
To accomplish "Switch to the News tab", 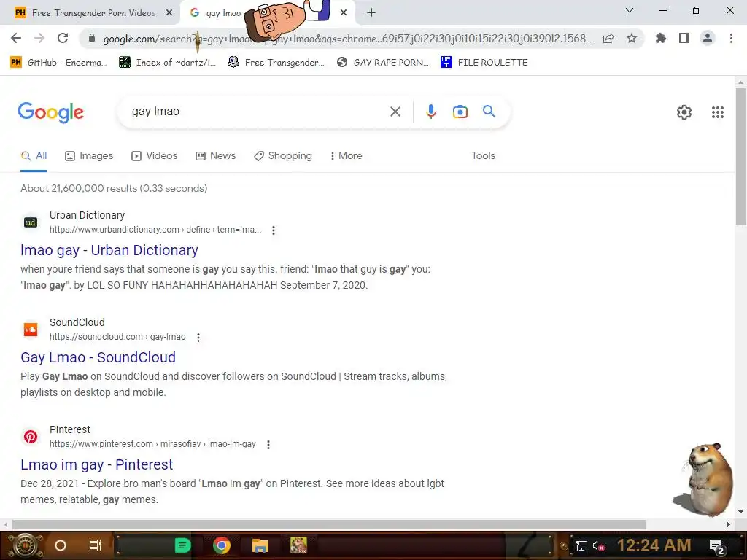I will (216, 156).
